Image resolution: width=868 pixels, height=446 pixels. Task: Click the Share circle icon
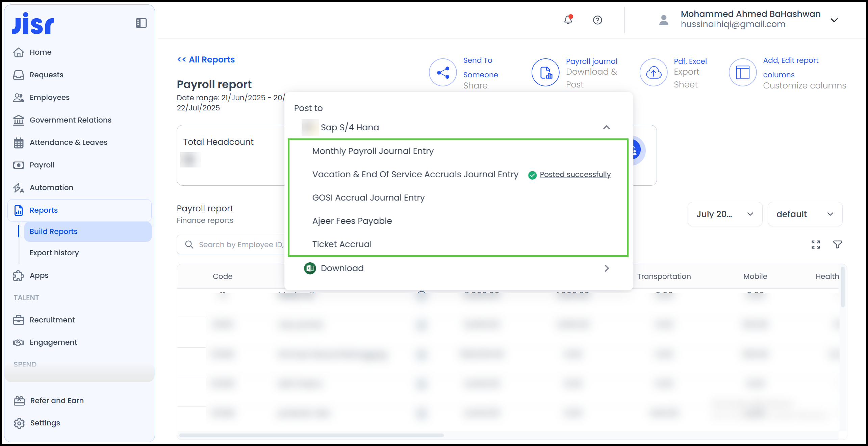pos(442,73)
